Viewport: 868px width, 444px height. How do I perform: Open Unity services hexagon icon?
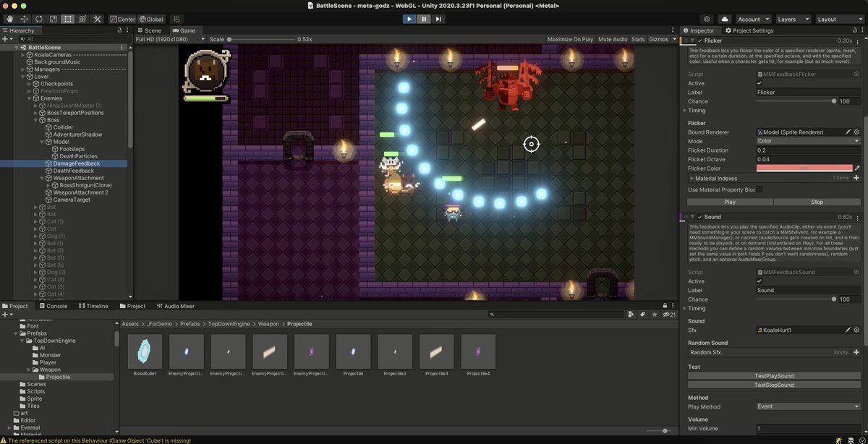click(707, 19)
